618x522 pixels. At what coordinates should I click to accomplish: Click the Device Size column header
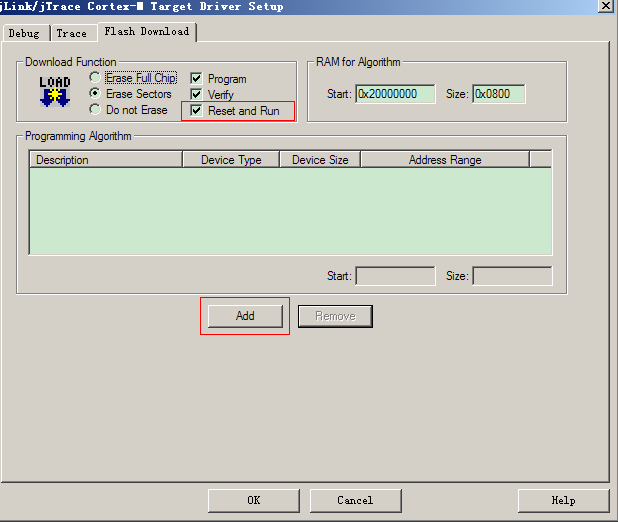(320, 160)
